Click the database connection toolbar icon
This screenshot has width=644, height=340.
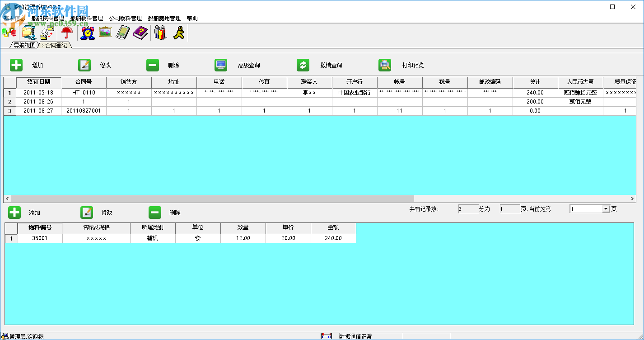pyautogui.click(x=9, y=33)
